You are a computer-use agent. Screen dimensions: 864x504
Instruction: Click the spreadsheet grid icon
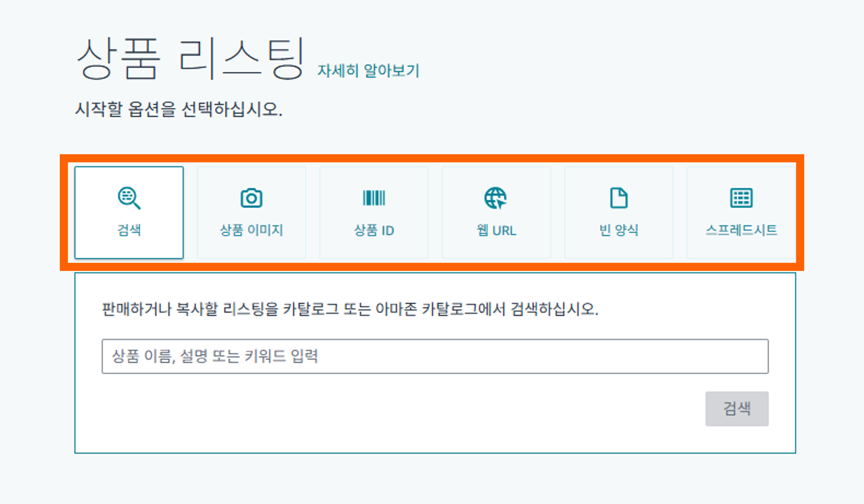click(741, 198)
